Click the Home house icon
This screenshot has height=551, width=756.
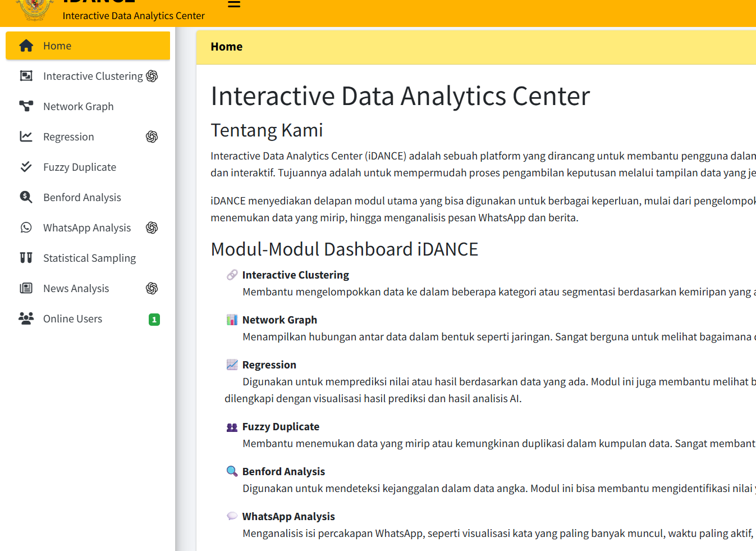click(x=26, y=46)
